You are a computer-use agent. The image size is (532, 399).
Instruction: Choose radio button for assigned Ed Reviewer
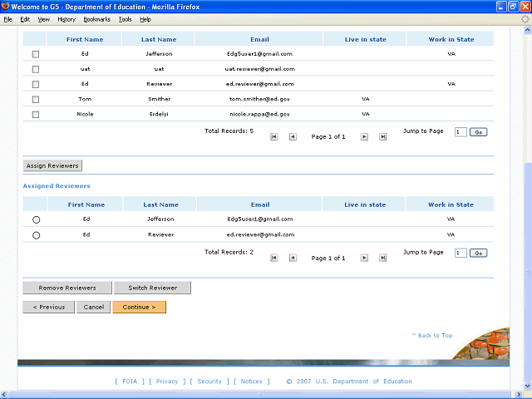(x=36, y=235)
